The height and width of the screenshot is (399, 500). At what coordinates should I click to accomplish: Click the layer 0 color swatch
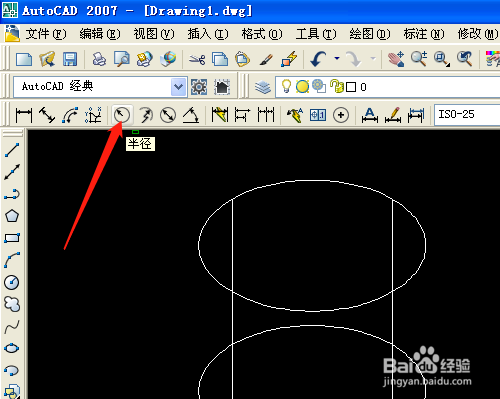(x=351, y=87)
